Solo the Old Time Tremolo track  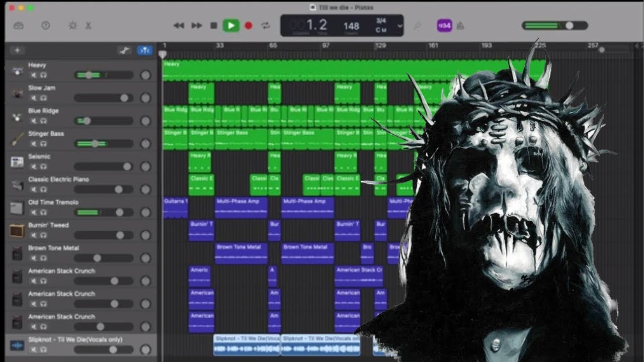tap(44, 212)
